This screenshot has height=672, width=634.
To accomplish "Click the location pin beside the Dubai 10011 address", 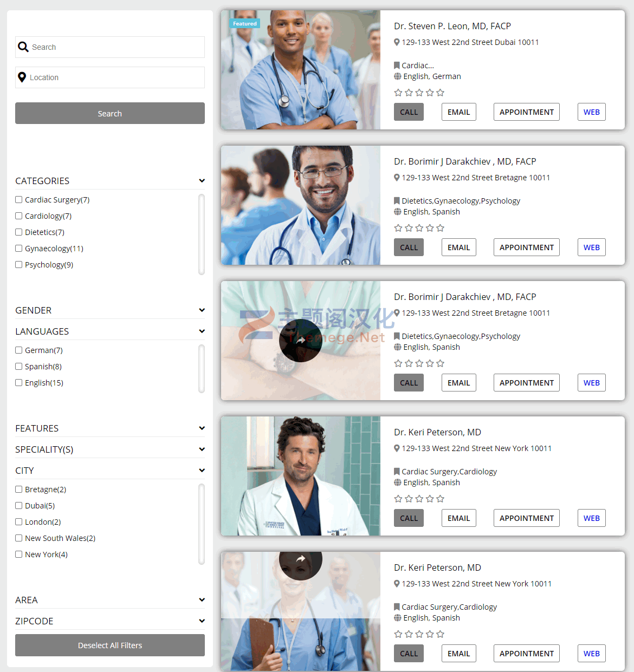I will click(x=397, y=42).
